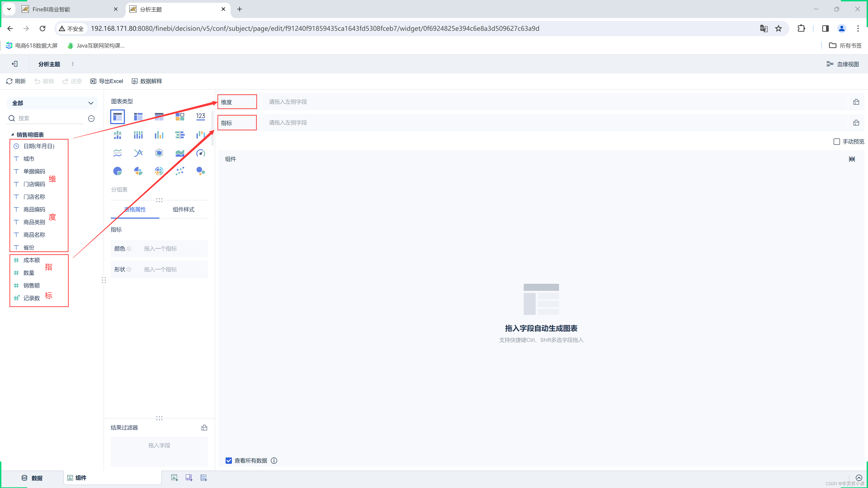Click the clear icon in dimension row

point(856,102)
